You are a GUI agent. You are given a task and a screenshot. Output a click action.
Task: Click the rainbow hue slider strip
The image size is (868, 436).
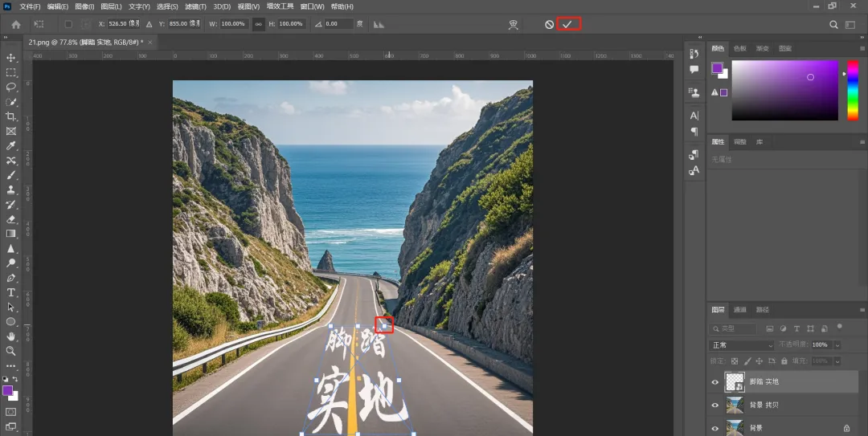[853, 90]
